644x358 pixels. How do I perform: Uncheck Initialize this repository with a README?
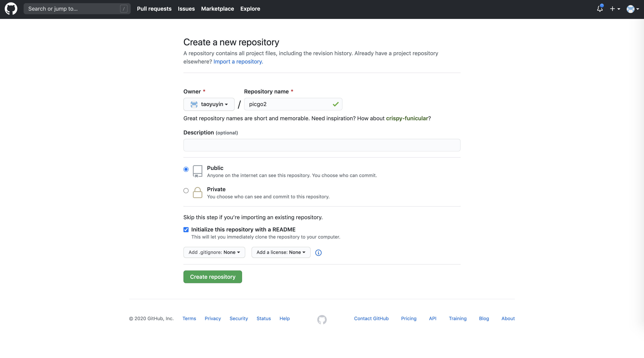(186, 230)
